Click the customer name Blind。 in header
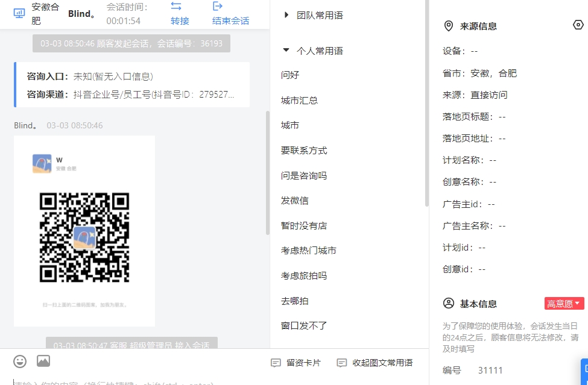Viewport: 588px width, 385px height. pos(82,14)
